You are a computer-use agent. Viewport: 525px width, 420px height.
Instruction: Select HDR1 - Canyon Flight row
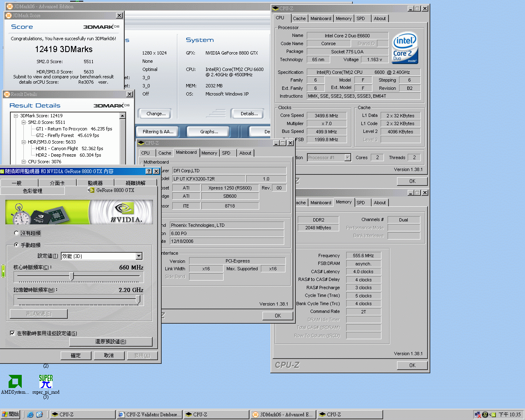[69, 148]
